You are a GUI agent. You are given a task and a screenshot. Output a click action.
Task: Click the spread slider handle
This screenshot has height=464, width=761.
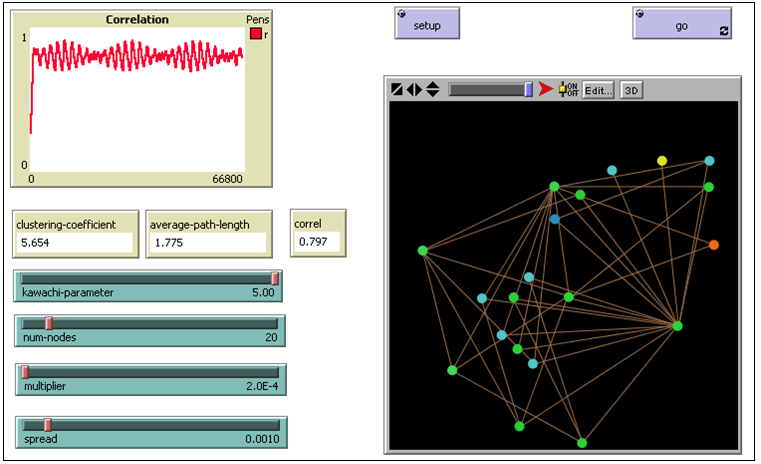[46, 425]
